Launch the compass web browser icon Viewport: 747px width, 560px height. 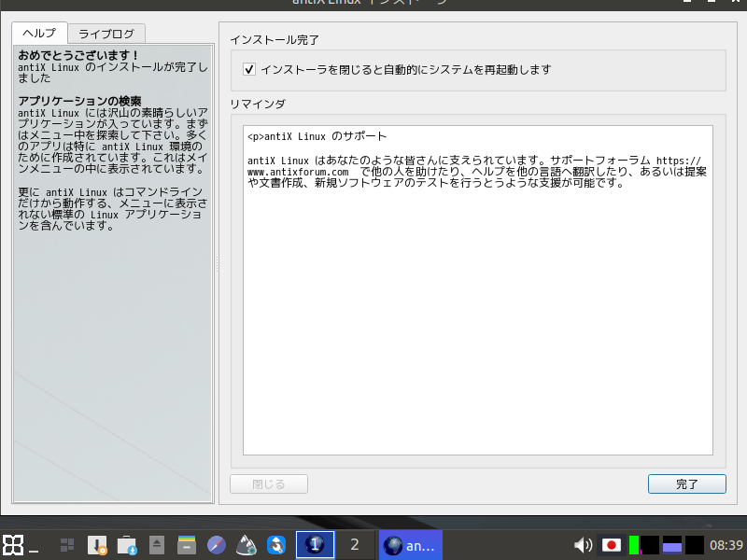pos(217,545)
